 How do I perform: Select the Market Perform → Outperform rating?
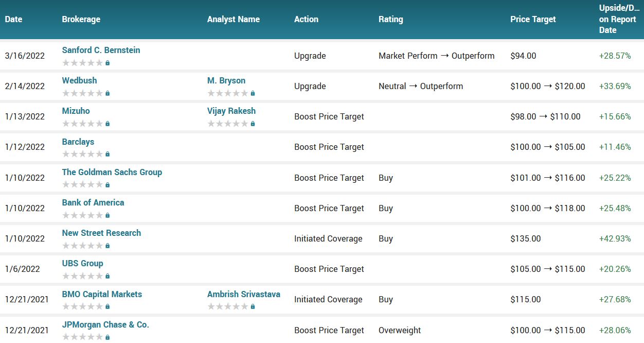[437, 56]
